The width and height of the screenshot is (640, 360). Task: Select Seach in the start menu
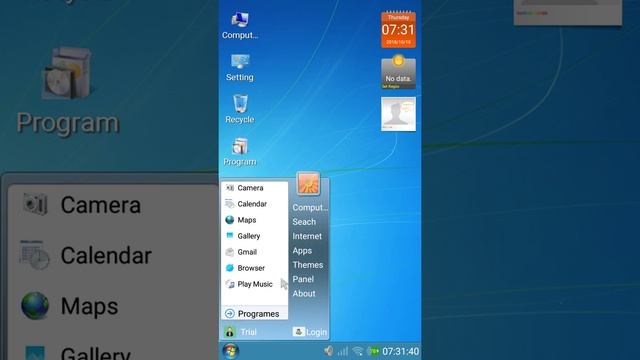[304, 222]
